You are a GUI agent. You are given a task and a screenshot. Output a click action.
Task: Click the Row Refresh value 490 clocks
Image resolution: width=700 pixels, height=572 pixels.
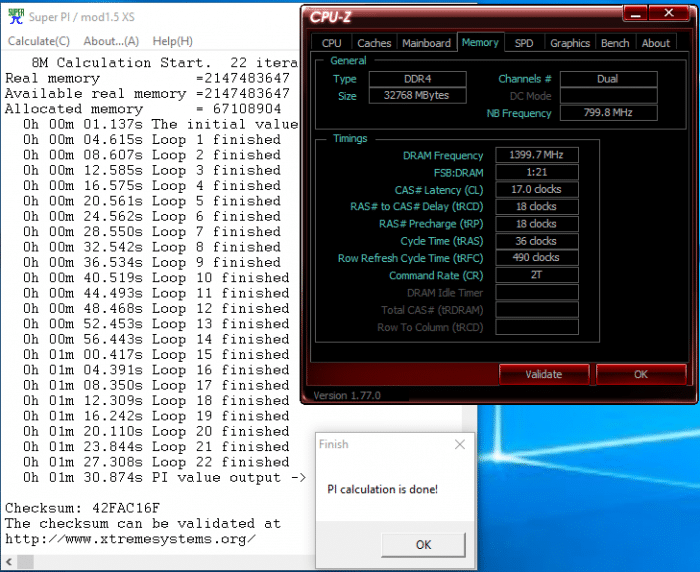tap(537, 258)
